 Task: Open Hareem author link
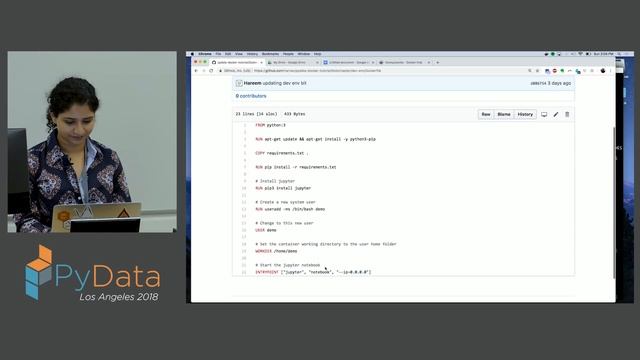point(252,83)
